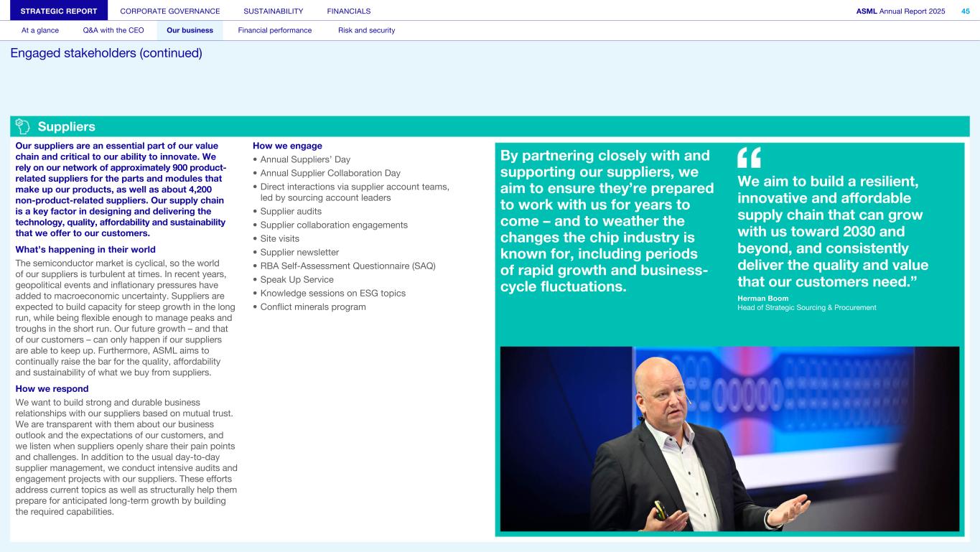Viewport: 980px width, 552px height.
Task: Click the Engaged stakeholders (continued) heading
Action: coord(106,53)
